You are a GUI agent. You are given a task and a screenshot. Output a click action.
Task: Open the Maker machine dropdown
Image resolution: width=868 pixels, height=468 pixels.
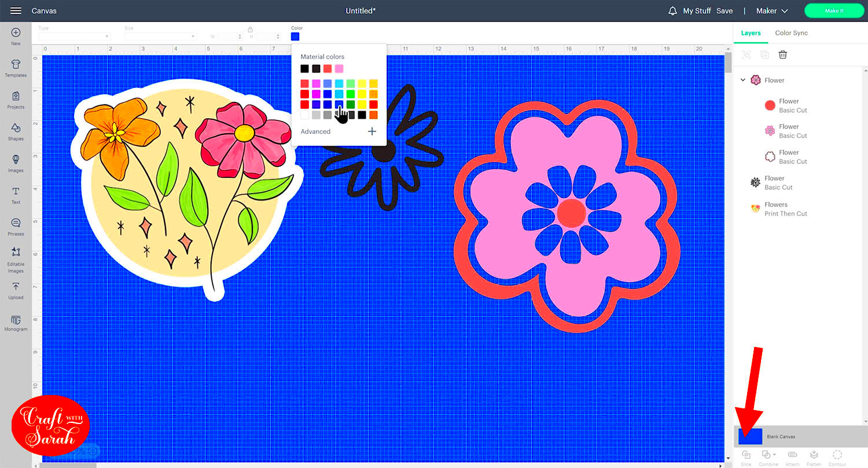click(x=772, y=11)
